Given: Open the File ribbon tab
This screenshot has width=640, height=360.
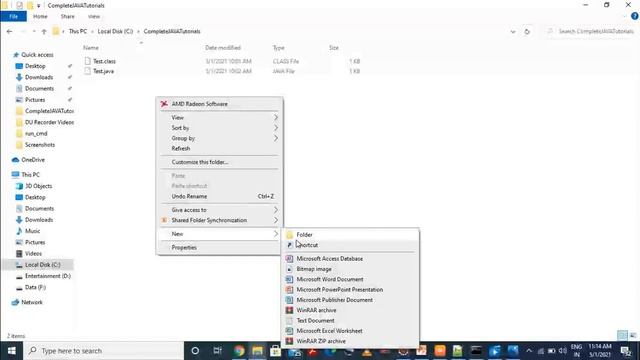Looking at the screenshot, I should click(13, 16).
